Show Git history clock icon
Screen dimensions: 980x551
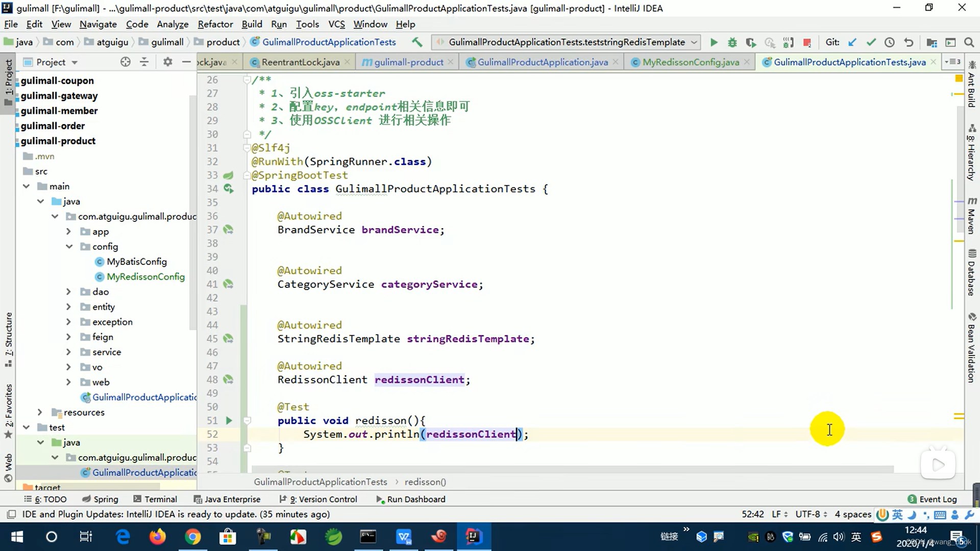(890, 42)
